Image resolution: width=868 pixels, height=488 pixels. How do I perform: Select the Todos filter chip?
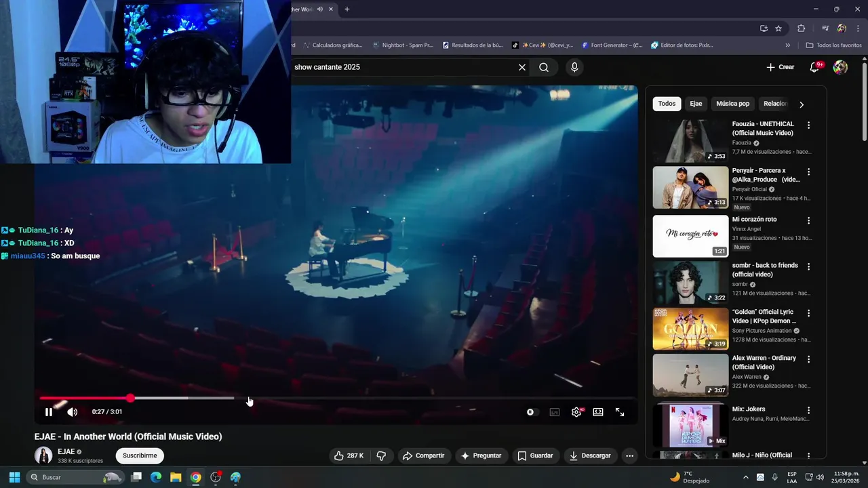click(x=667, y=104)
